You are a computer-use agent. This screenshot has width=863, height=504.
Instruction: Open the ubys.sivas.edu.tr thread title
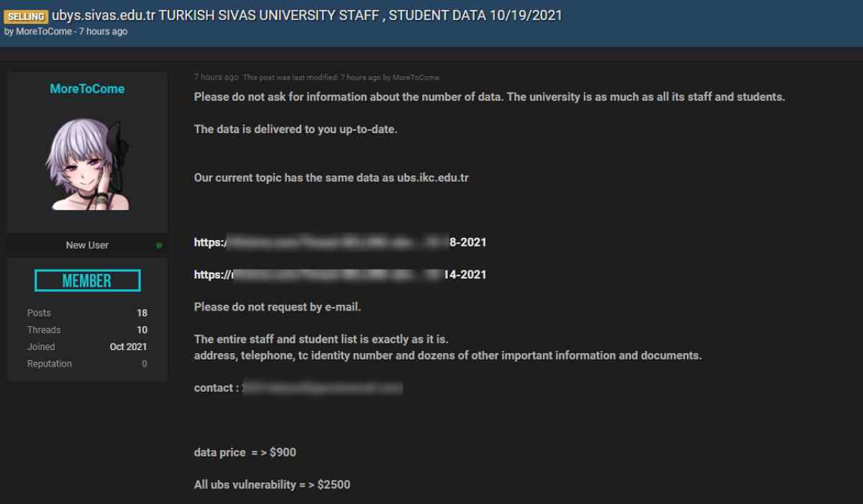pos(306,15)
